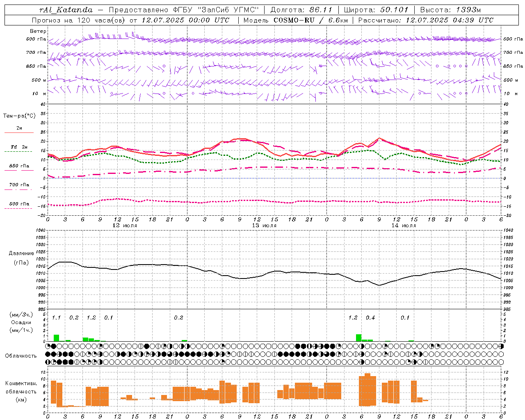525x420 pixels.
Task: Select the (мм/1ч.) precipitation unit label
Action: (x=21, y=330)
